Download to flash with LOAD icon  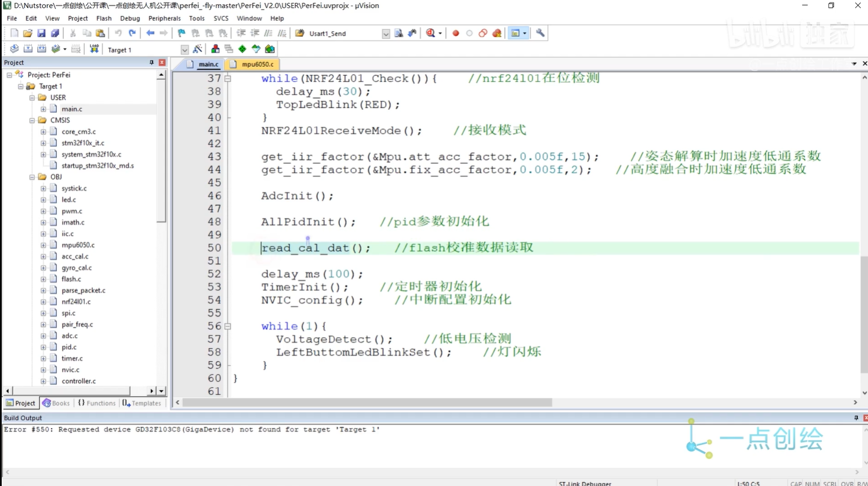94,49
